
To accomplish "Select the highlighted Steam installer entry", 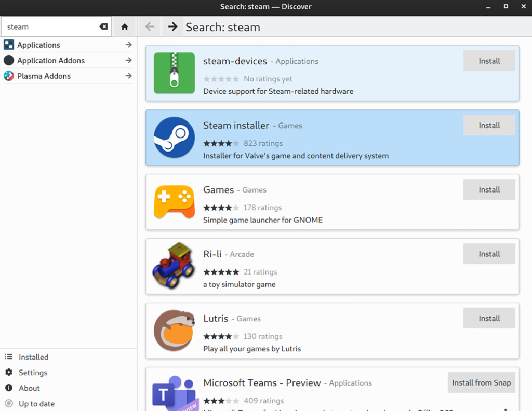I will click(x=312, y=137).
